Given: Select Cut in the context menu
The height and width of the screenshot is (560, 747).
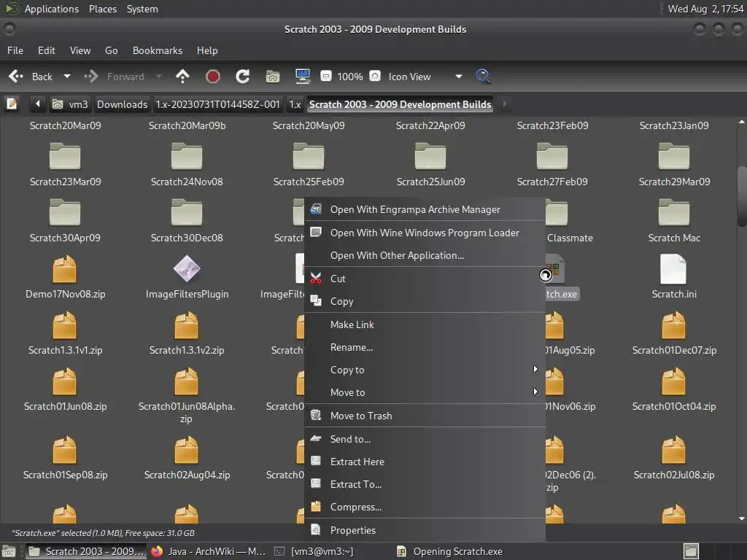Looking at the screenshot, I should tap(425, 279).
